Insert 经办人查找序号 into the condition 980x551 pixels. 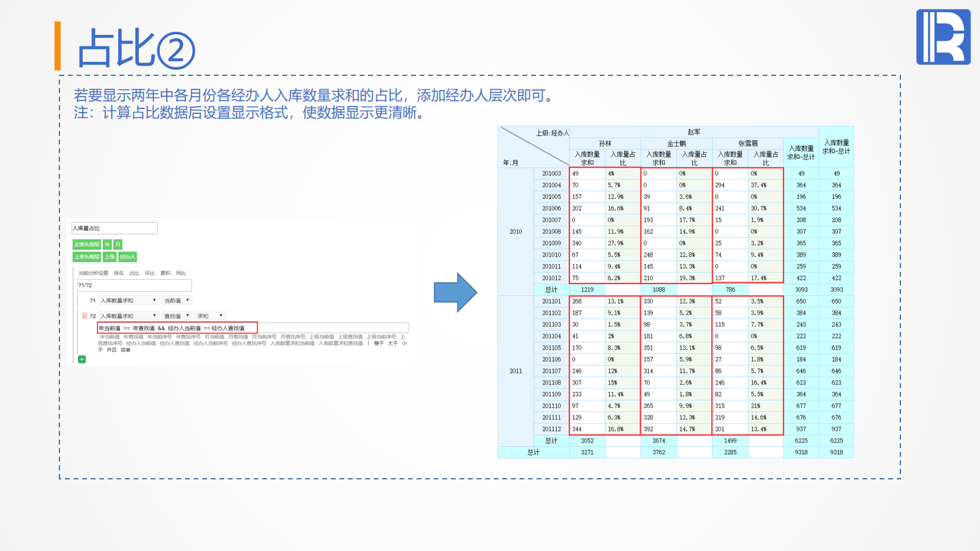tap(249, 343)
